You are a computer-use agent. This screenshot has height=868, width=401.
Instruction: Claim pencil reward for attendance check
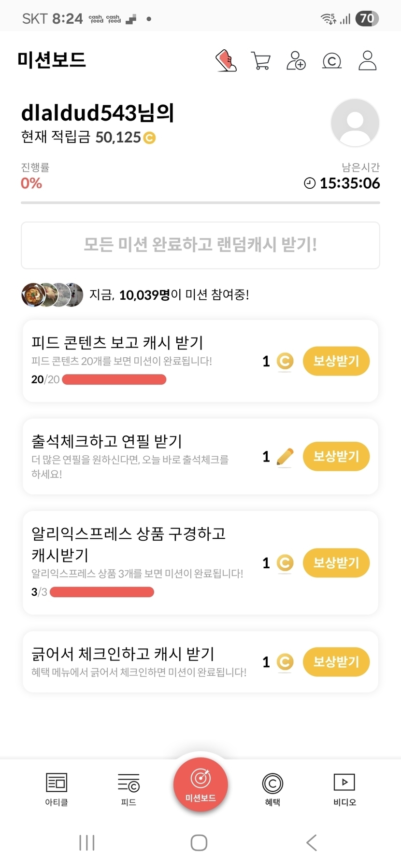pos(336,456)
